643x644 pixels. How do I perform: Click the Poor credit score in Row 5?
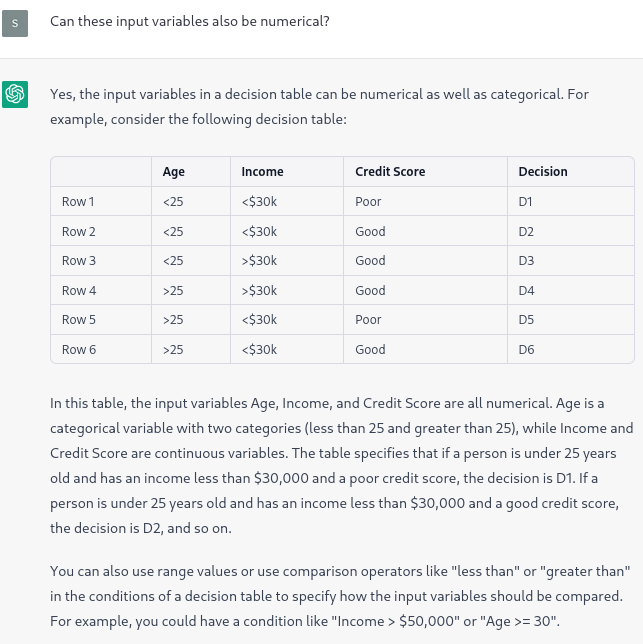pos(425,320)
